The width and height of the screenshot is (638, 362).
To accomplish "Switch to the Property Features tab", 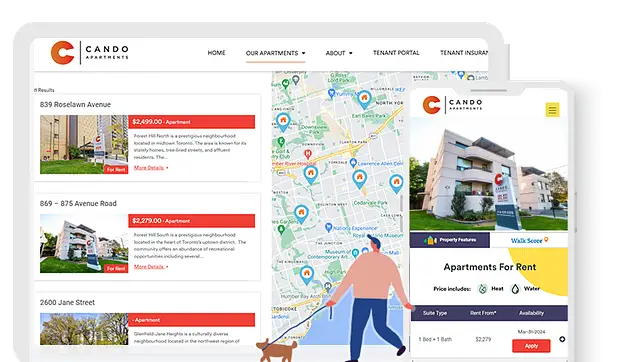I will [x=450, y=240].
